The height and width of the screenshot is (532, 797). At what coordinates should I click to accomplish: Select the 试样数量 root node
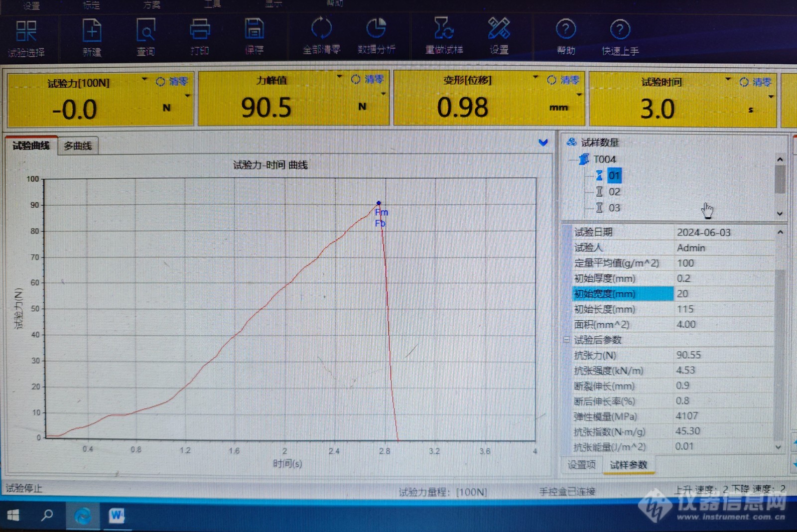pyautogui.click(x=600, y=142)
